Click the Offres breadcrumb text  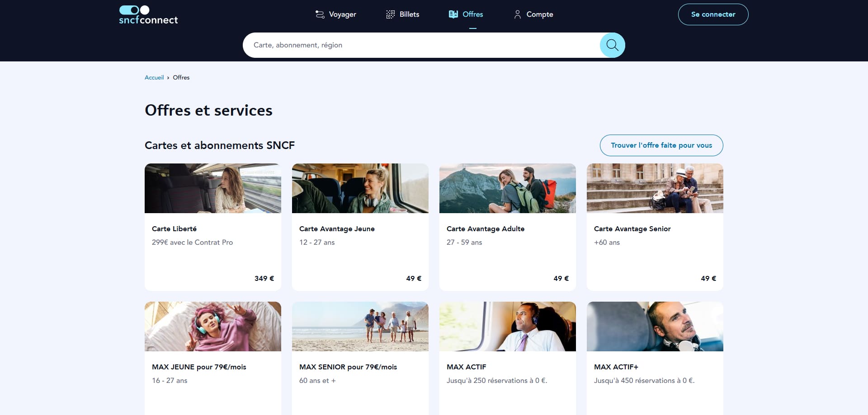pyautogui.click(x=181, y=78)
